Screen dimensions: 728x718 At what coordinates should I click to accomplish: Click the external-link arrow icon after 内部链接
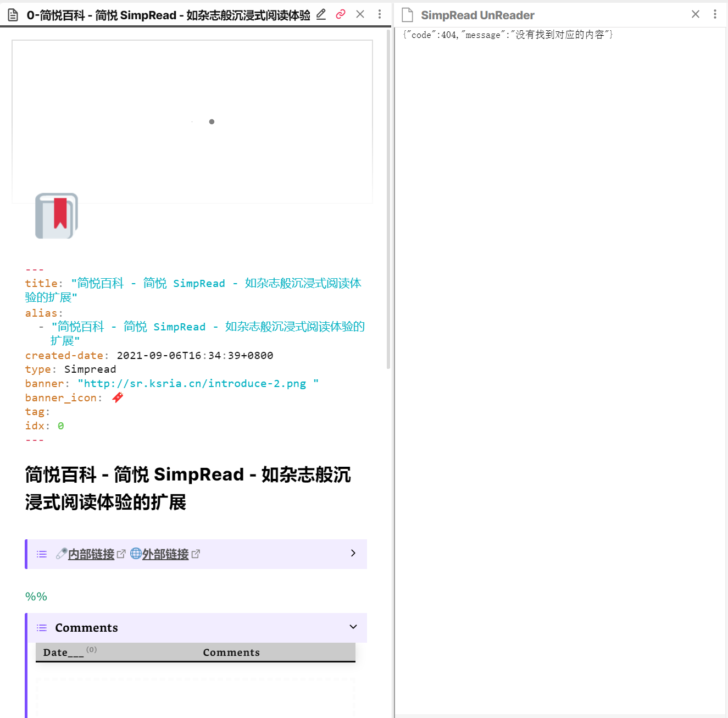[121, 554]
